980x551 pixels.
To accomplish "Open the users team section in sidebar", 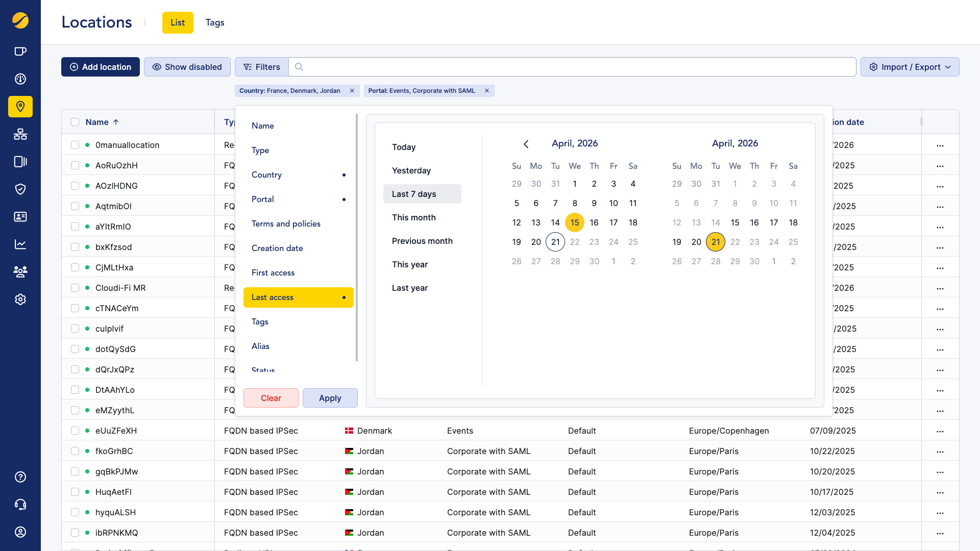I will pos(20,271).
